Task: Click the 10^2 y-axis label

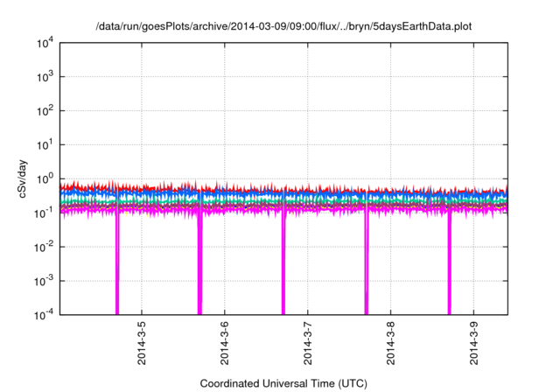Action: coord(45,111)
